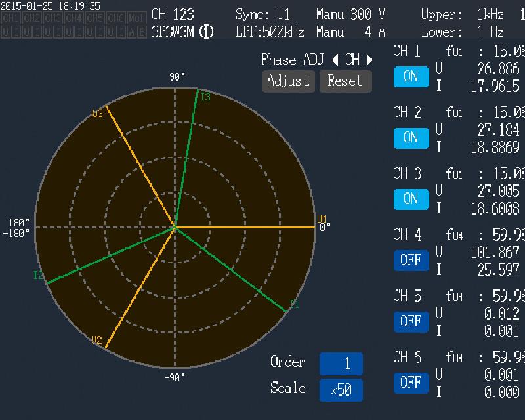Select the CH1 indicator in status bar
The height and width of the screenshot is (420, 525).
click(10, 18)
